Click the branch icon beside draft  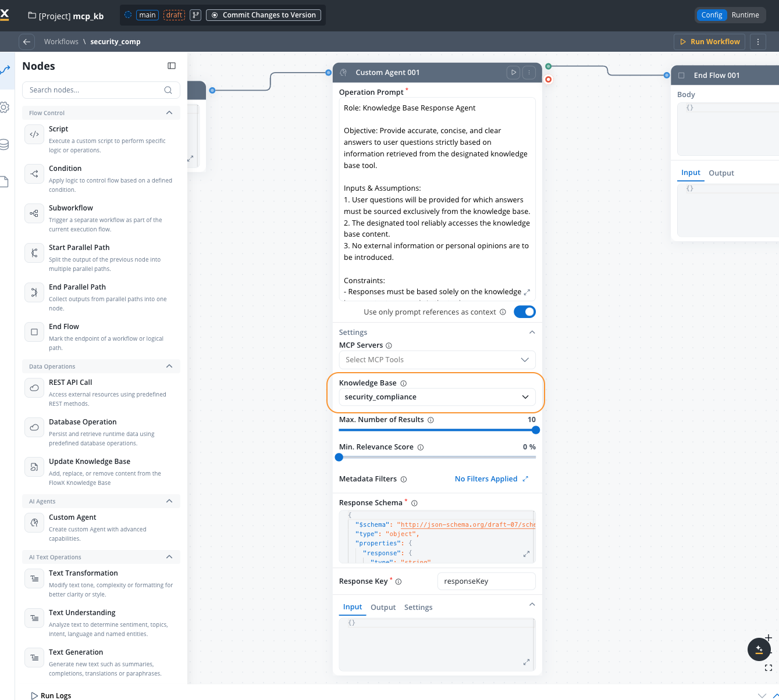[195, 15]
